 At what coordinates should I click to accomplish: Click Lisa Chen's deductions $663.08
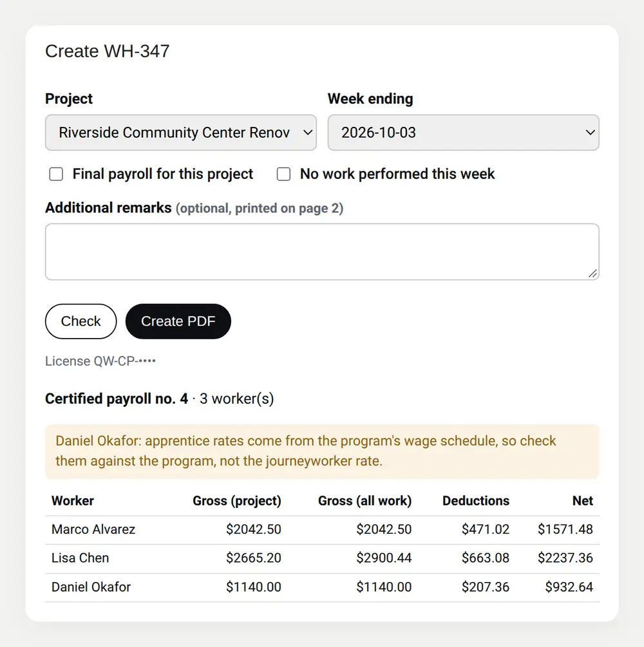[486, 558]
